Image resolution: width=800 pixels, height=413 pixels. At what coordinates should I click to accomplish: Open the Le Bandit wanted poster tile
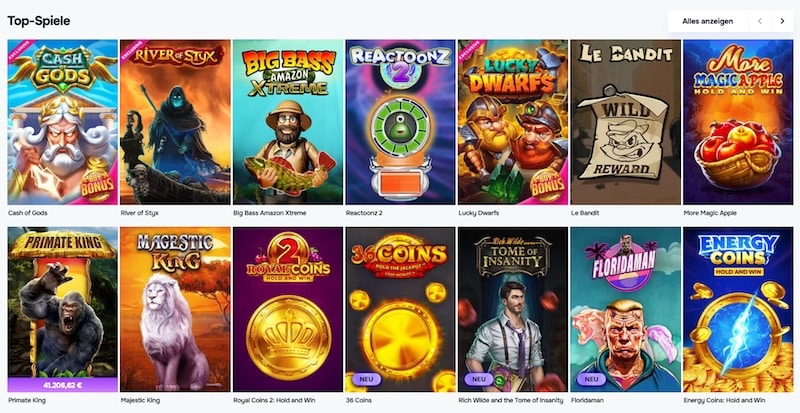626,122
